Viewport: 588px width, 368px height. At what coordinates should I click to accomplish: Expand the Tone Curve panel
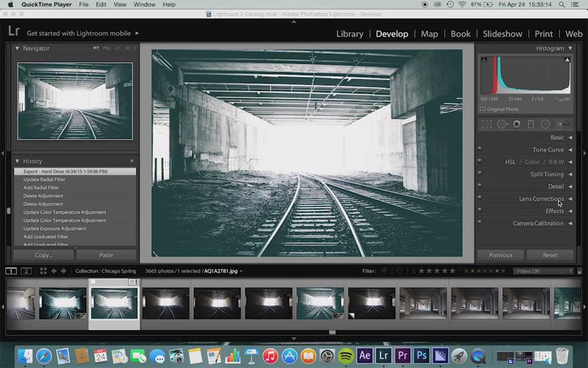pos(570,150)
